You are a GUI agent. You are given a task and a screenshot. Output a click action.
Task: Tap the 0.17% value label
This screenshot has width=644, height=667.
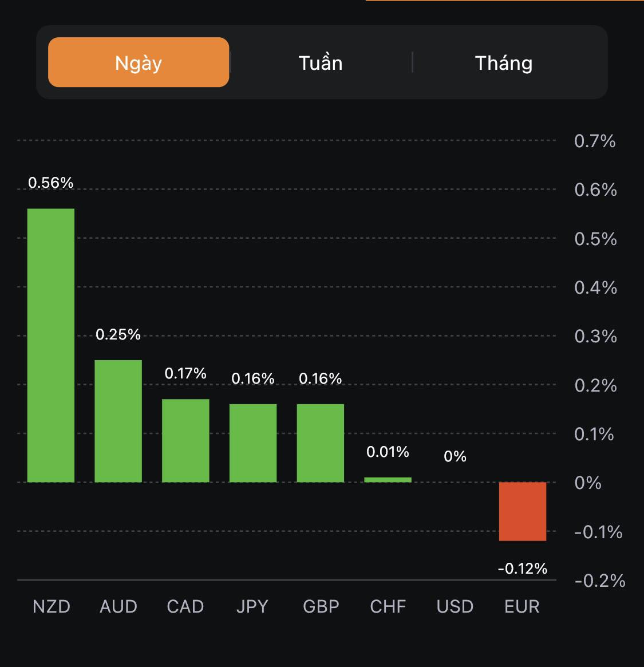click(185, 373)
